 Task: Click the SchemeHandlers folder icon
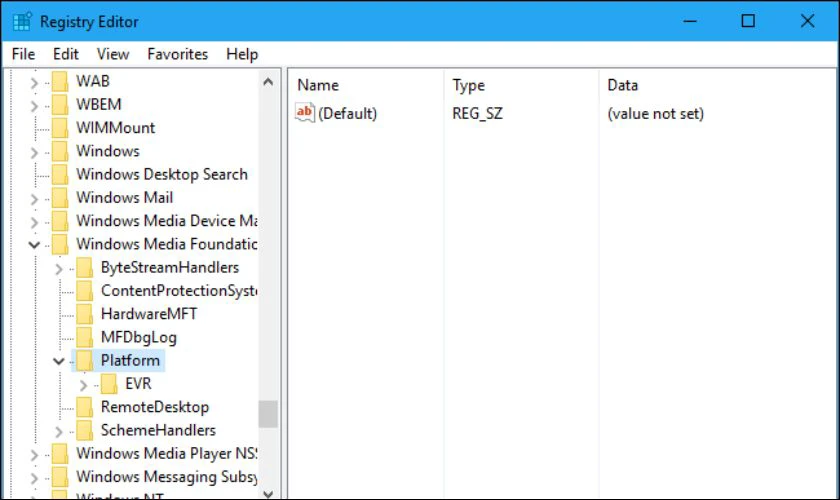tap(85, 430)
